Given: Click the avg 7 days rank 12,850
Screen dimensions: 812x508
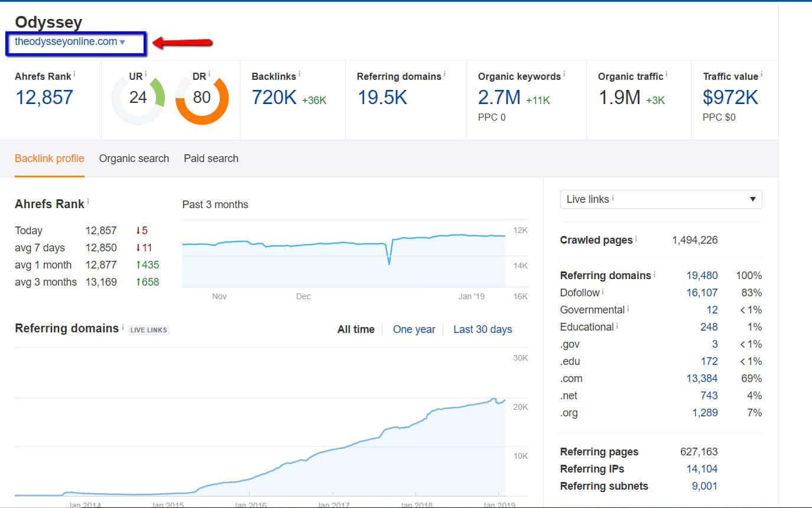Looking at the screenshot, I should point(101,248).
